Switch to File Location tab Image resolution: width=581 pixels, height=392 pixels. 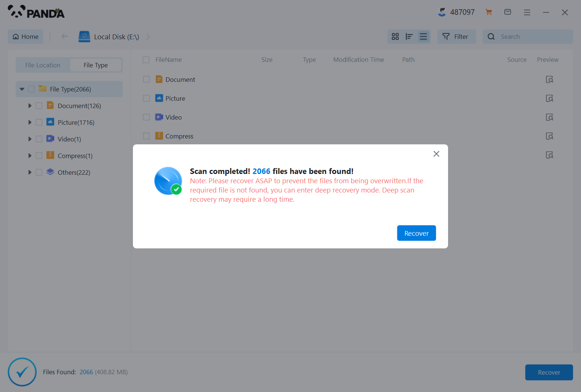pos(43,65)
